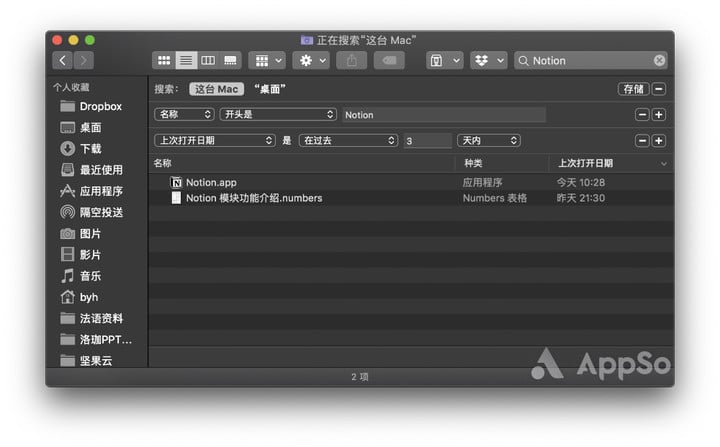Image resolution: width=720 pixels, height=447 pixels.
Task: Click the 应用程序 kind cell
Action: 482,182
